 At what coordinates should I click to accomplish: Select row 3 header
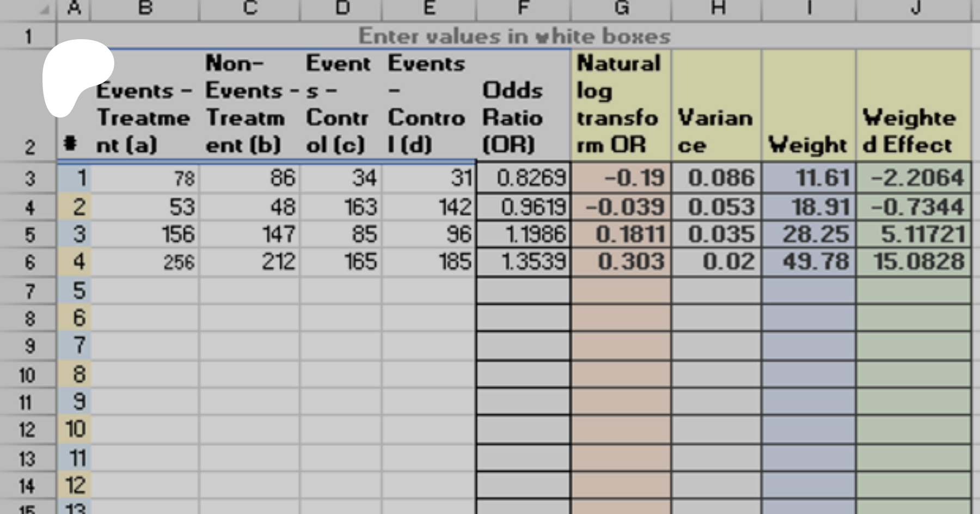(x=28, y=178)
